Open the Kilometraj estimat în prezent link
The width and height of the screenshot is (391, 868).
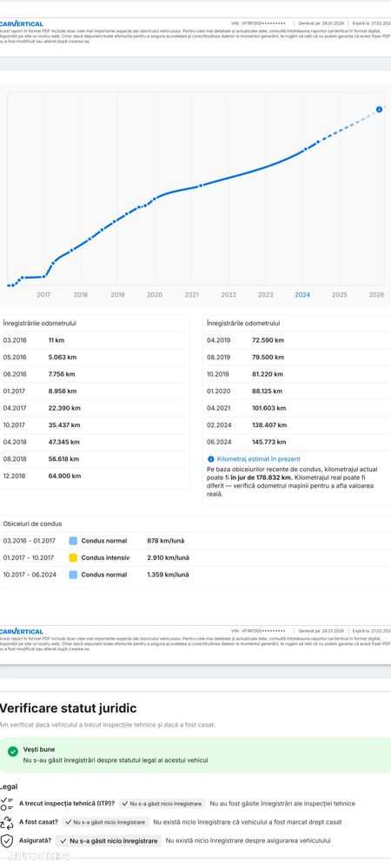click(x=259, y=459)
